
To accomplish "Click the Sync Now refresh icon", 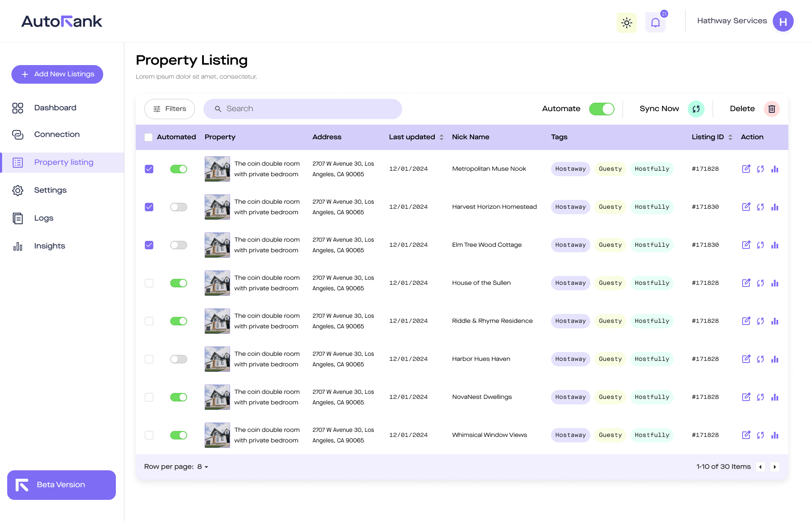I will pyautogui.click(x=696, y=109).
